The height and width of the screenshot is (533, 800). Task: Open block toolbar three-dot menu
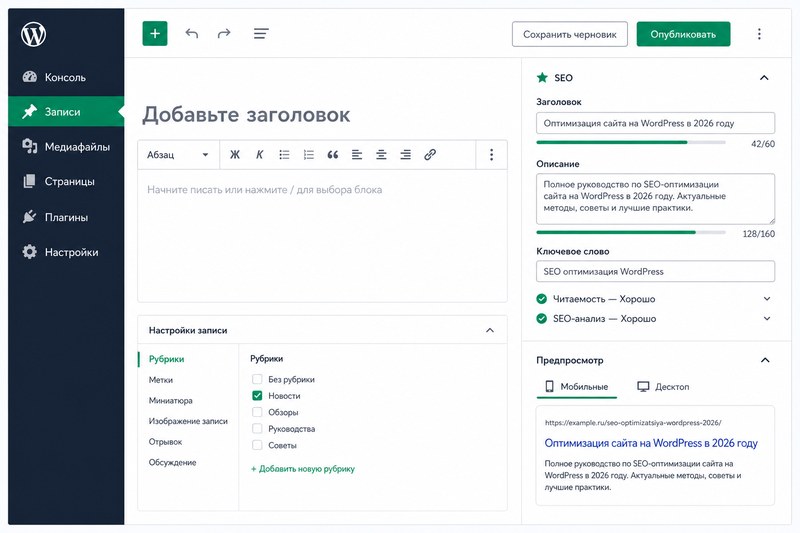tap(491, 155)
